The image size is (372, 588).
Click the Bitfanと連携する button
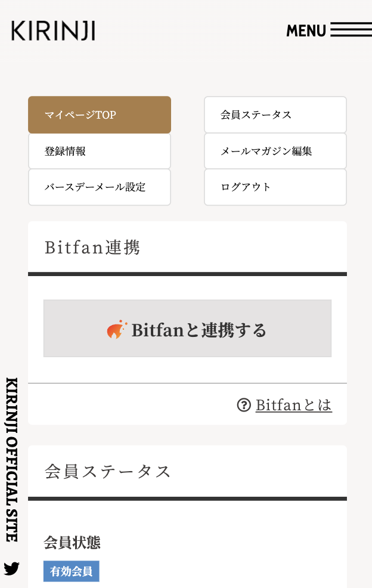click(x=188, y=329)
